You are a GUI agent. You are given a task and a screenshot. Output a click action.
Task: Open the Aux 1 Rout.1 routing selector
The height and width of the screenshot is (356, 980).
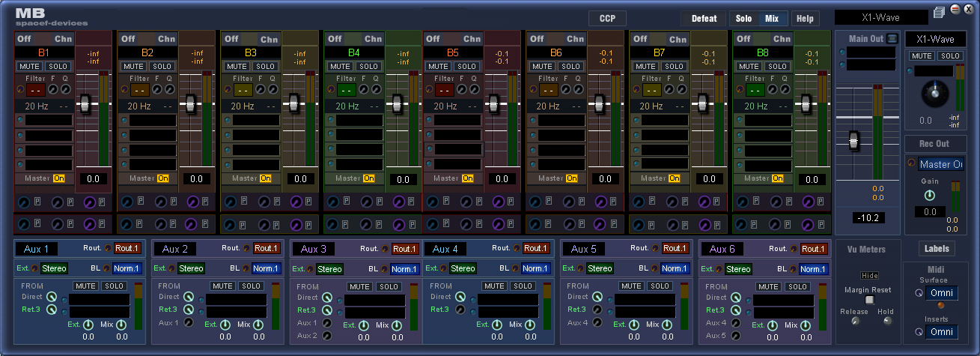tap(126, 249)
